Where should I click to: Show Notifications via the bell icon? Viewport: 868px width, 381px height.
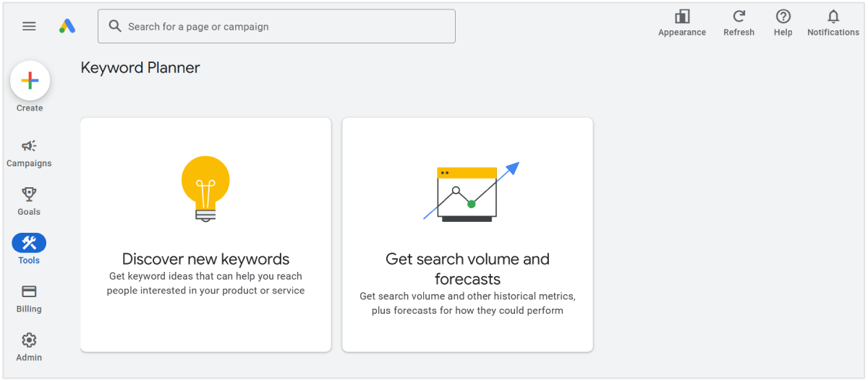833,23
